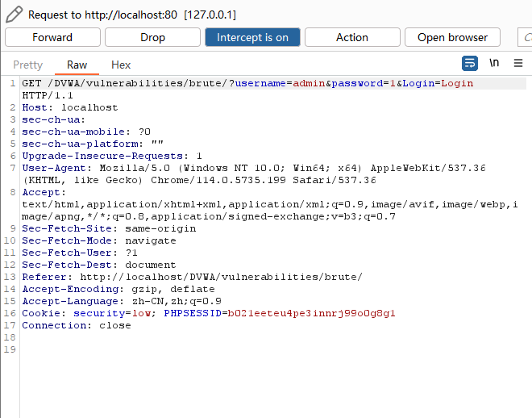Switch to the Raw tab
The image size is (532, 418).
tap(77, 65)
